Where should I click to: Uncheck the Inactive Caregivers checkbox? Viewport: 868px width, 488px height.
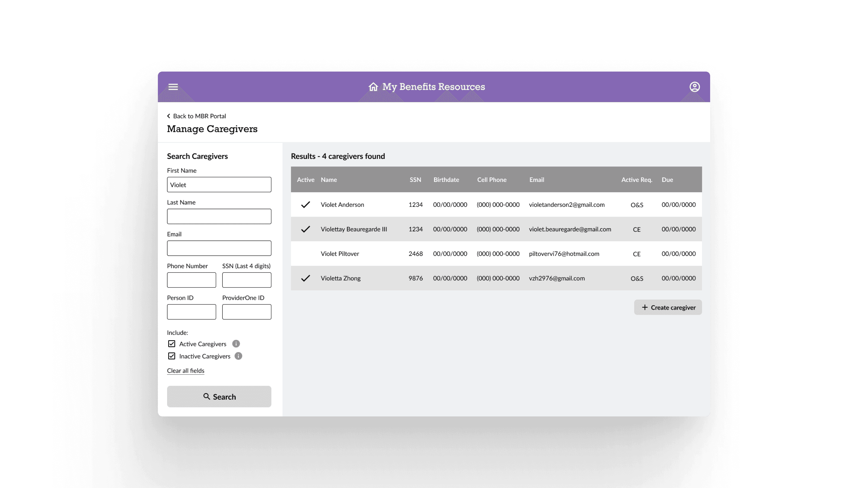click(x=171, y=356)
